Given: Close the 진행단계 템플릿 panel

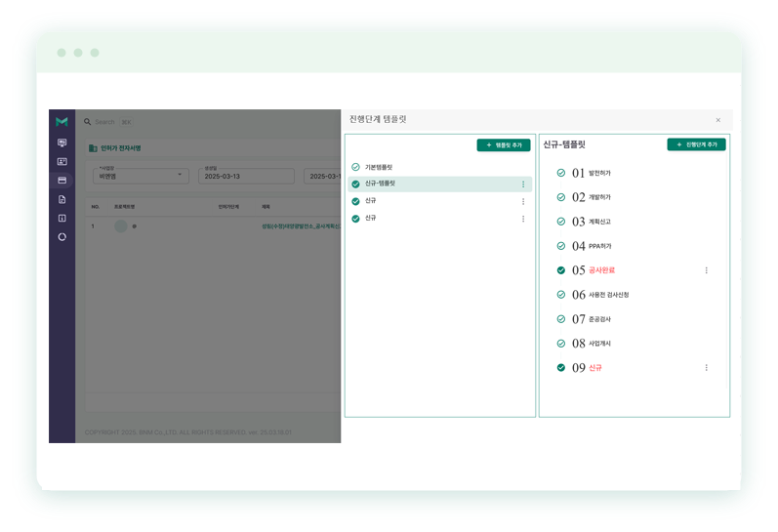Looking at the screenshot, I should click(x=717, y=120).
